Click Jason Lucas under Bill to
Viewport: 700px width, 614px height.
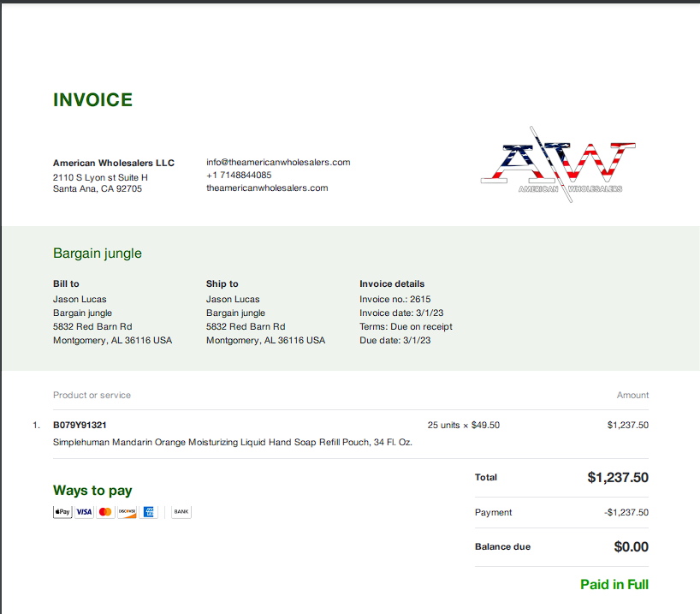tap(80, 299)
